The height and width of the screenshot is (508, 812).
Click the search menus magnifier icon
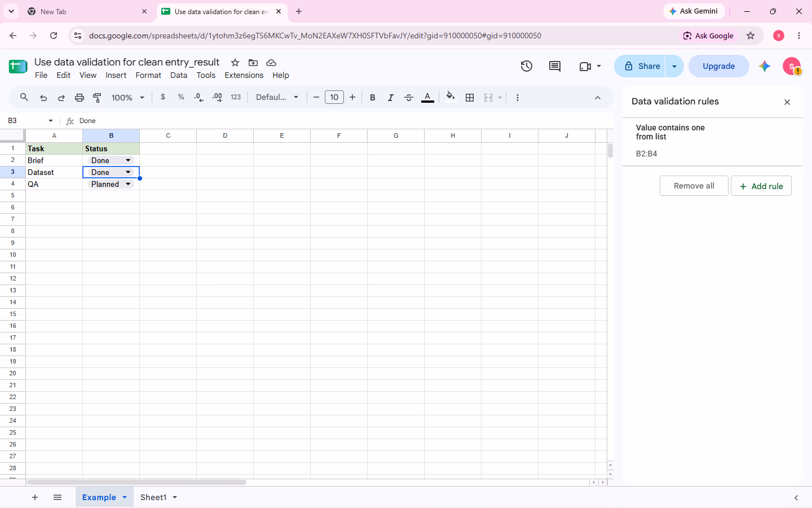click(24, 97)
